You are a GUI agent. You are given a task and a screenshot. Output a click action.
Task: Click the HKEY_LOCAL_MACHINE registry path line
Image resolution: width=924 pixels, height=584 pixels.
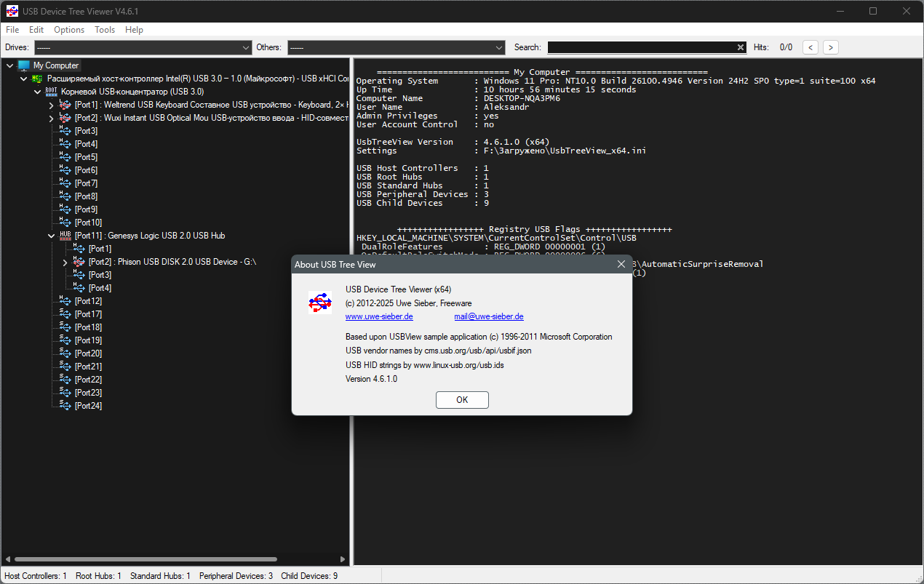pyautogui.click(x=496, y=238)
